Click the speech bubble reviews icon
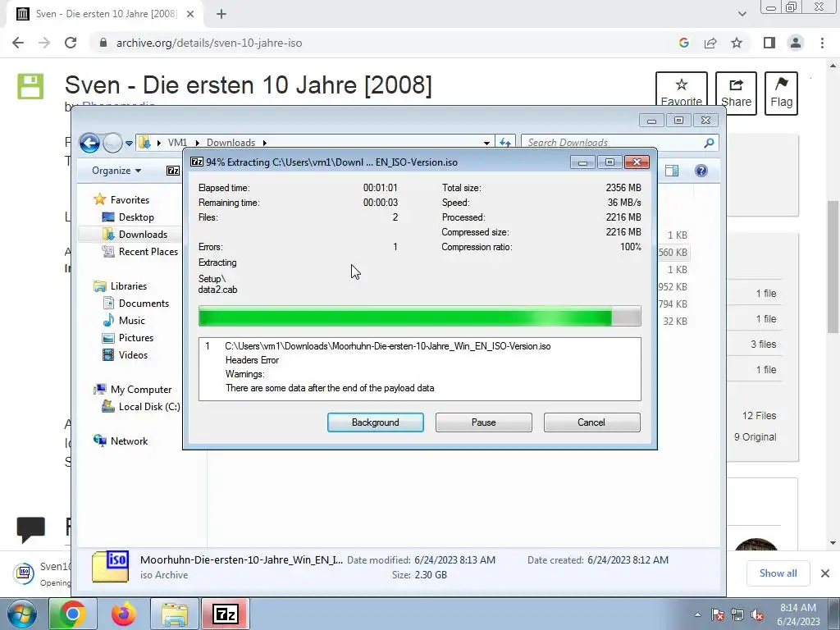This screenshot has height=630, width=840. click(x=31, y=529)
